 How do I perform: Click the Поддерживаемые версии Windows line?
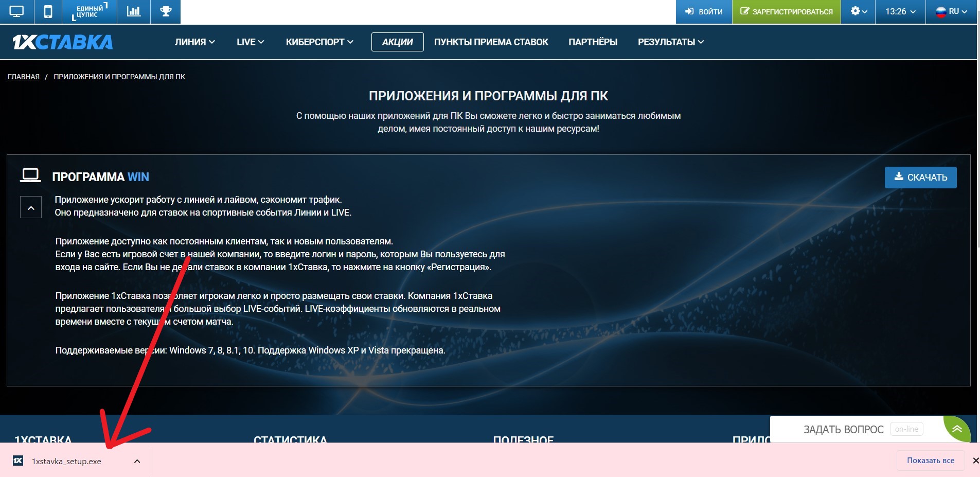tap(250, 350)
